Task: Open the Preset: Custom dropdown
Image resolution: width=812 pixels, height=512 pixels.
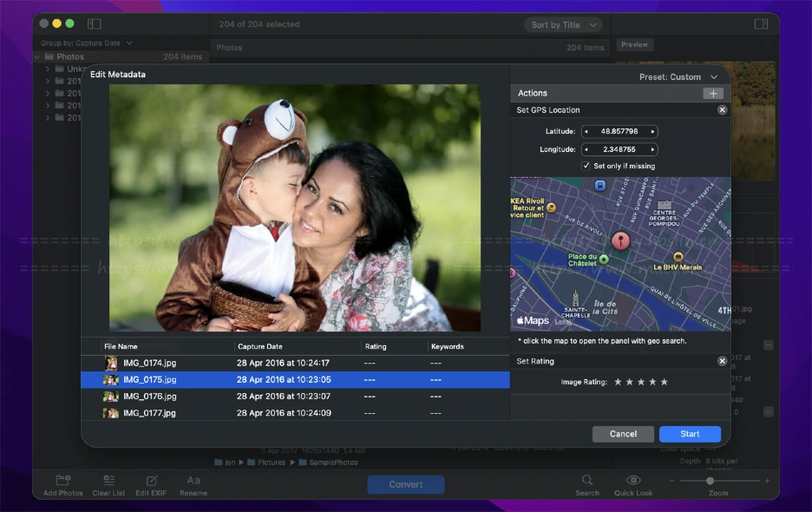Action: 678,77
